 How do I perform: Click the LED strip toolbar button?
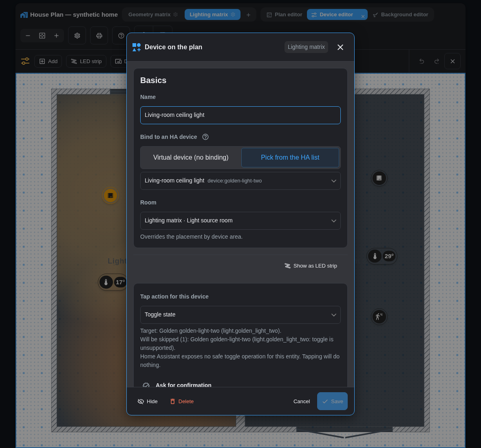click(x=86, y=61)
